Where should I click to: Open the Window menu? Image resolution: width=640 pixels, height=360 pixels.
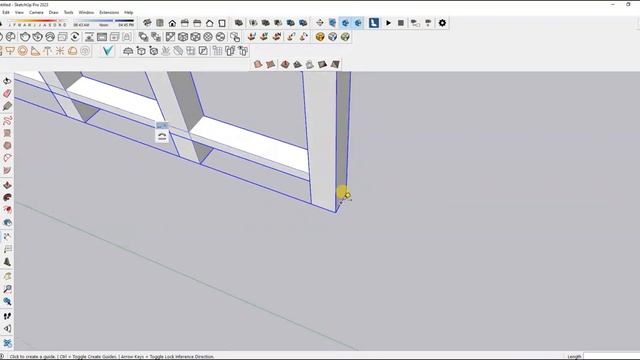(x=86, y=13)
